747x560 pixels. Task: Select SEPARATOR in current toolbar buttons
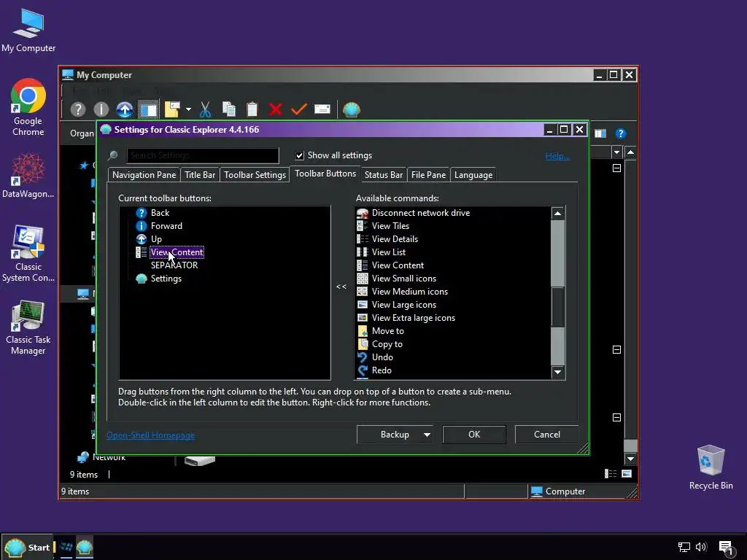(174, 265)
